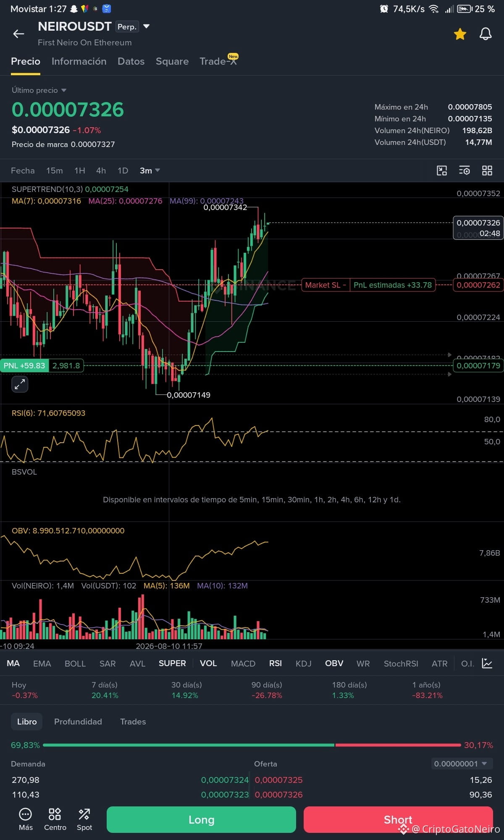Image resolution: width=504 pixels, height=840 pixels.
Task: Open the 0.00000001 price precision dropdown
Action: (462, 764)
